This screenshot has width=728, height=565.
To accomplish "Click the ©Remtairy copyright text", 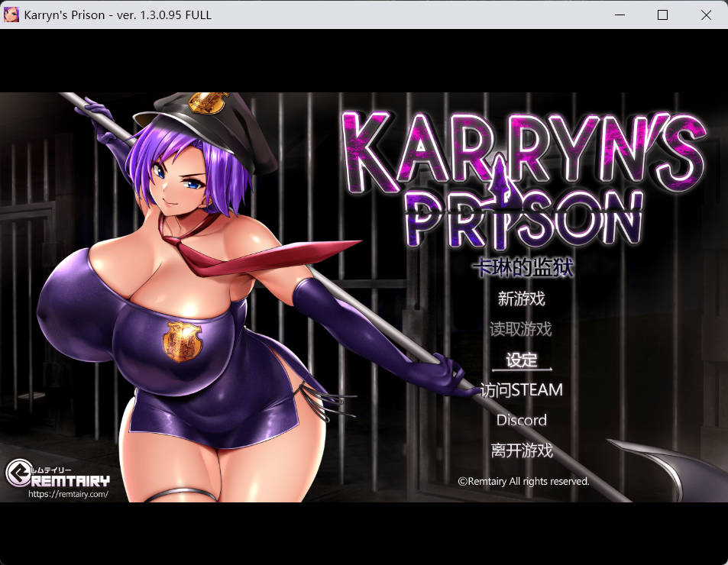I will 523,481.
